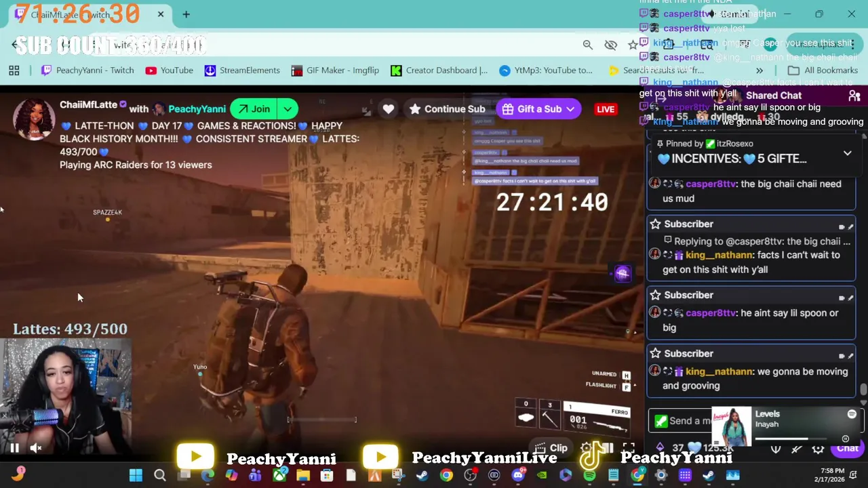Viewport: 868px width, 488px height.
Task: Open the Gift a Sub dropdown
Action: (x=539, y=108)
